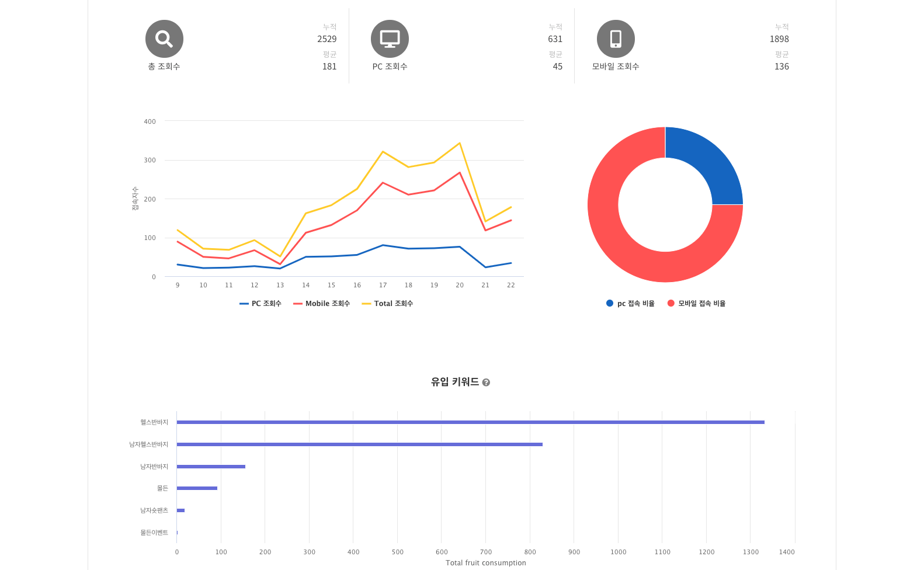Screen dimensions: 924x570
Task: Click red dot of 모바일 접속 비율 legend
Action: click(671, 303)
